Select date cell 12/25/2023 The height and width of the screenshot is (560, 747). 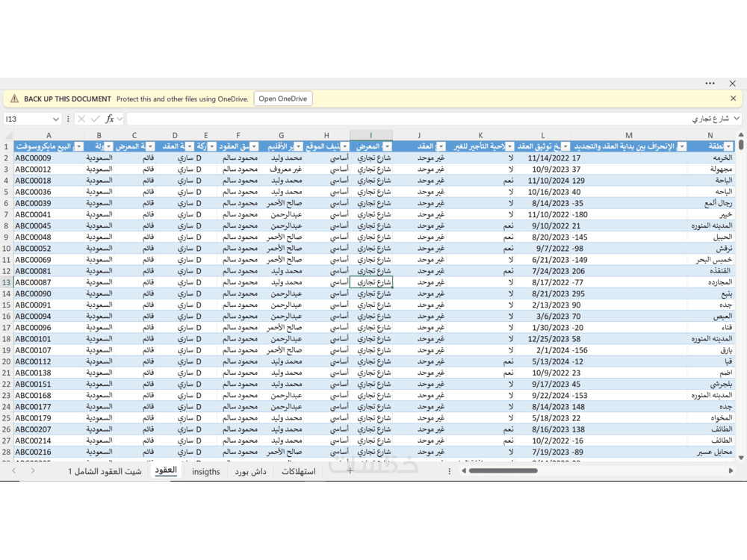tap(542, 339)
